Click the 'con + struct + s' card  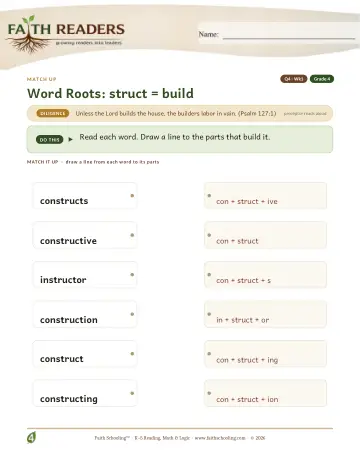pos(265,275)
